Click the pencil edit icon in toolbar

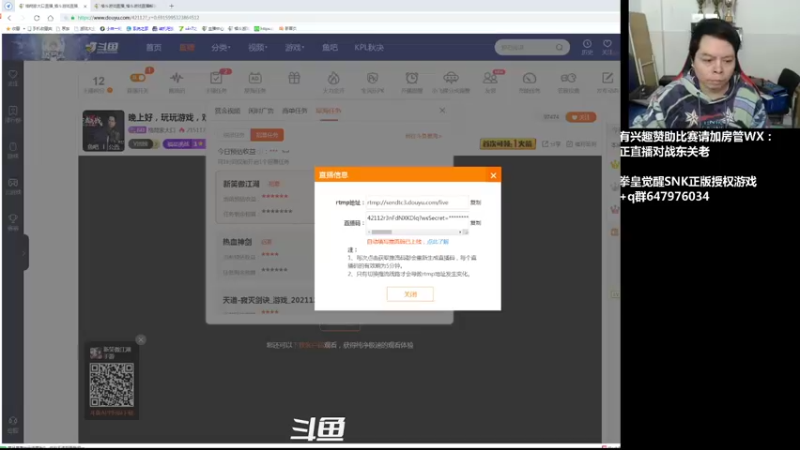(x=607, y=78)
